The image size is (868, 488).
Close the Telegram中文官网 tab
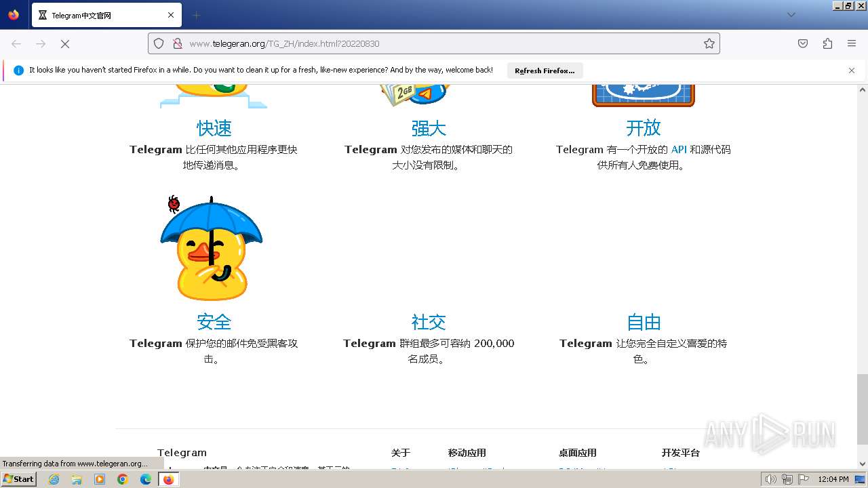pyautogui.click(x=171, y=15)
